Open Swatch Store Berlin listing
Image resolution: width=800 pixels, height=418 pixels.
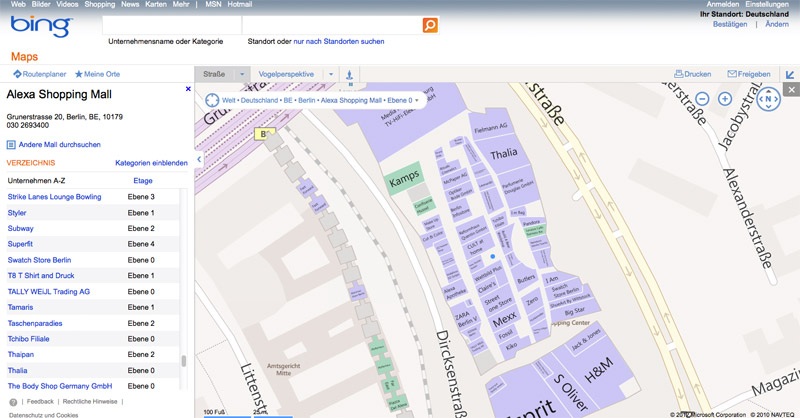(x=39, y=260)
